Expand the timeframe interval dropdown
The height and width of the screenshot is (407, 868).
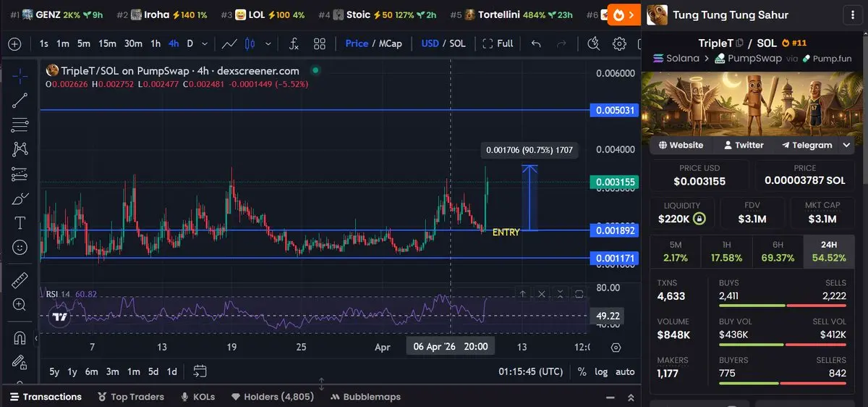(x=205, y=43)
